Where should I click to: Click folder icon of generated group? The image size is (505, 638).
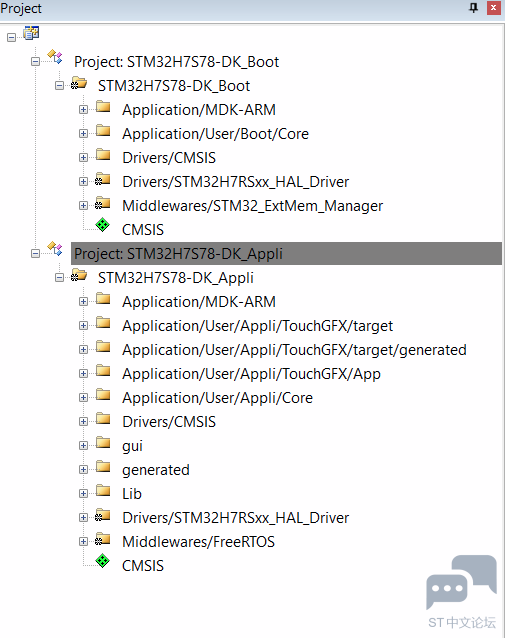tap(103, 466)
